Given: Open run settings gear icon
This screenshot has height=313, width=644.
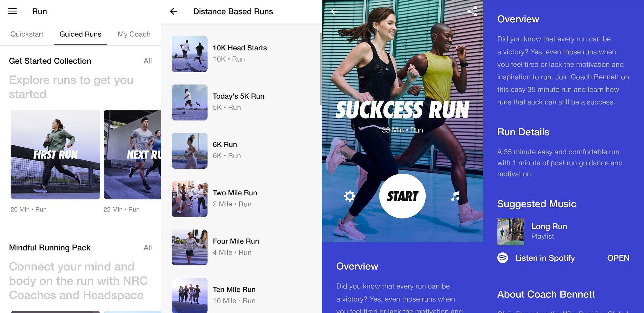Looking at the screenshot, I should pyautogui.click(x=349, y=196).
